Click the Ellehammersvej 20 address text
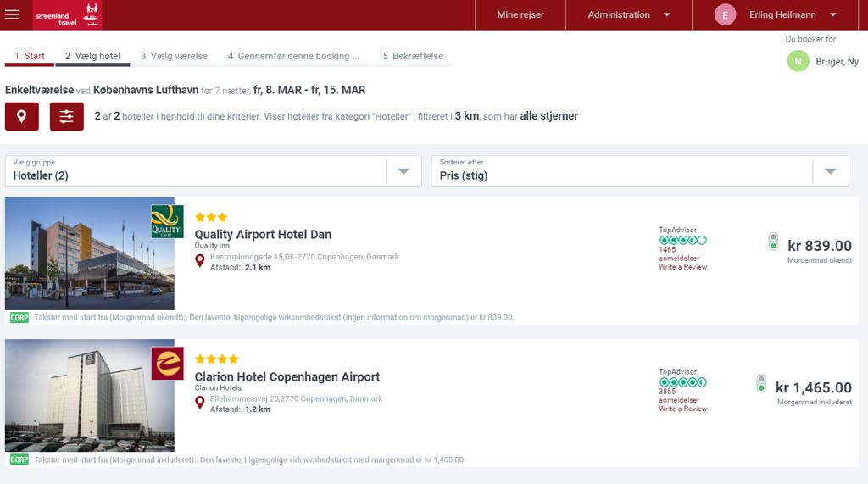868x484 pixels. click(x=296, y=398)
